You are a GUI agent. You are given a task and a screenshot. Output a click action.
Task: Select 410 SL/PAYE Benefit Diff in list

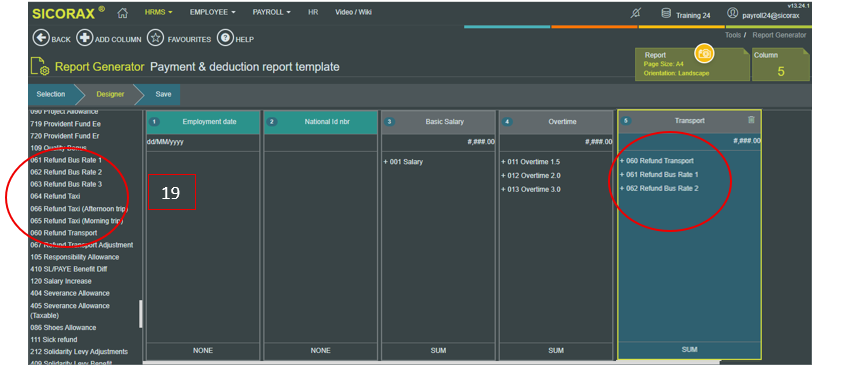[x=69, y=269]
